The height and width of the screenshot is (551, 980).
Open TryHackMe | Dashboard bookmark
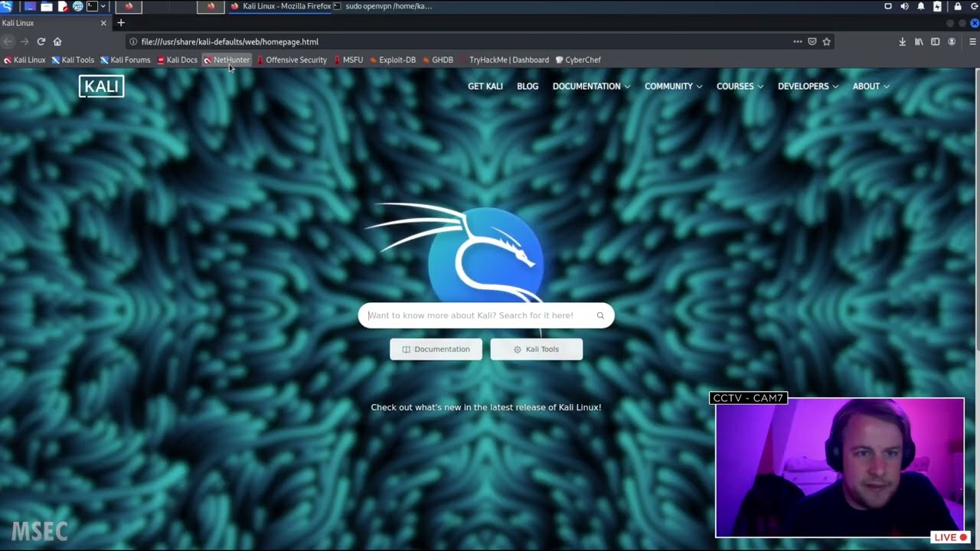coord(504,60)
